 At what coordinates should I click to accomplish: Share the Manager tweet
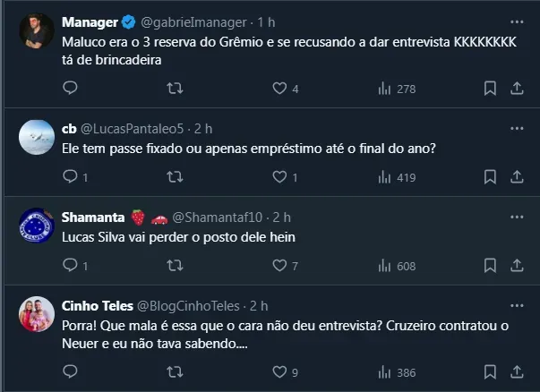pos(517,89)
